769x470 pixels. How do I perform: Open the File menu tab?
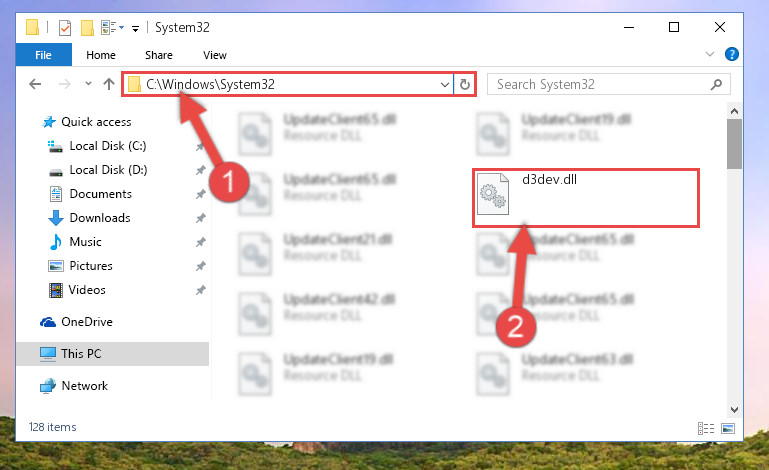point(43,55)
